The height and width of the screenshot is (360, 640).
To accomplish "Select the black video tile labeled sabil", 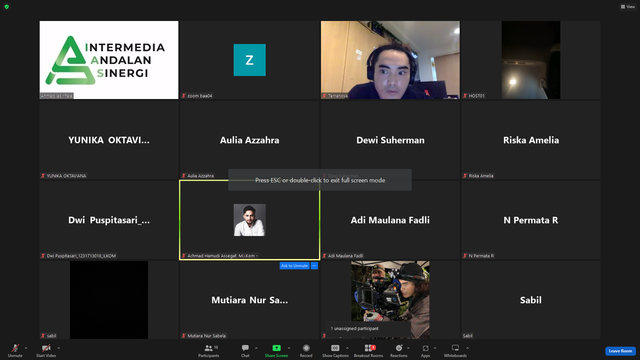I will (109, 300).
